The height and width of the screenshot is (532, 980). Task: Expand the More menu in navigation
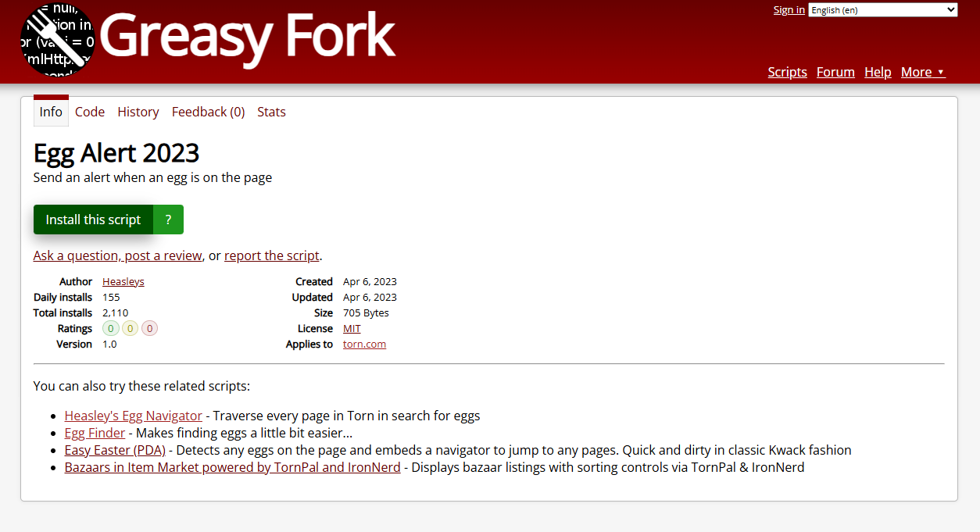tap(922, 72)
